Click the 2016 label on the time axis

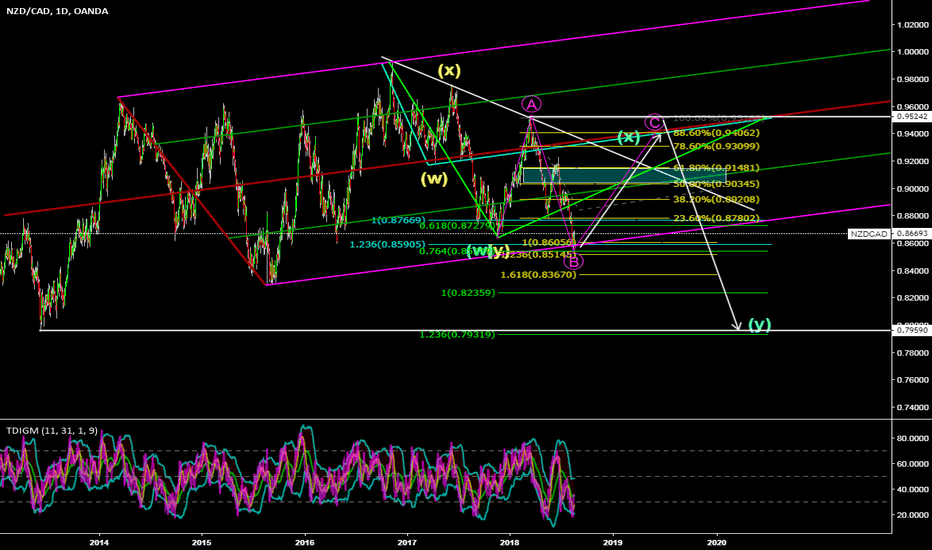click(304, 542)
